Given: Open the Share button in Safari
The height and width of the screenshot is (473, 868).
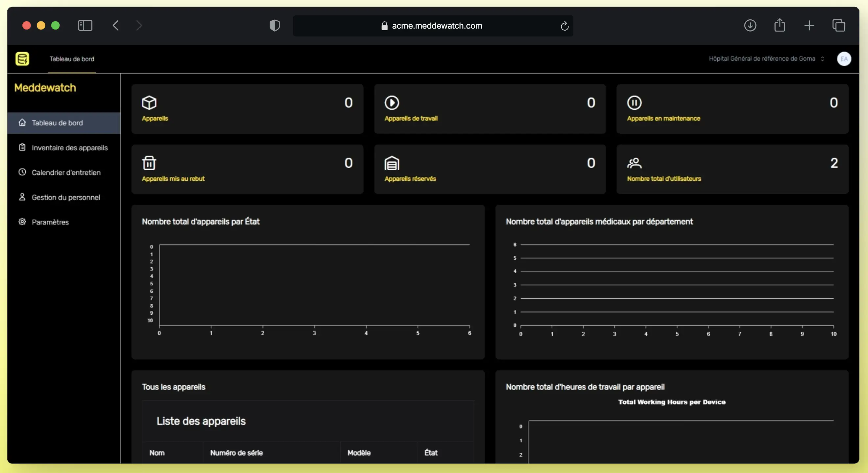Looking at the screenshot, I should point(779,25).
